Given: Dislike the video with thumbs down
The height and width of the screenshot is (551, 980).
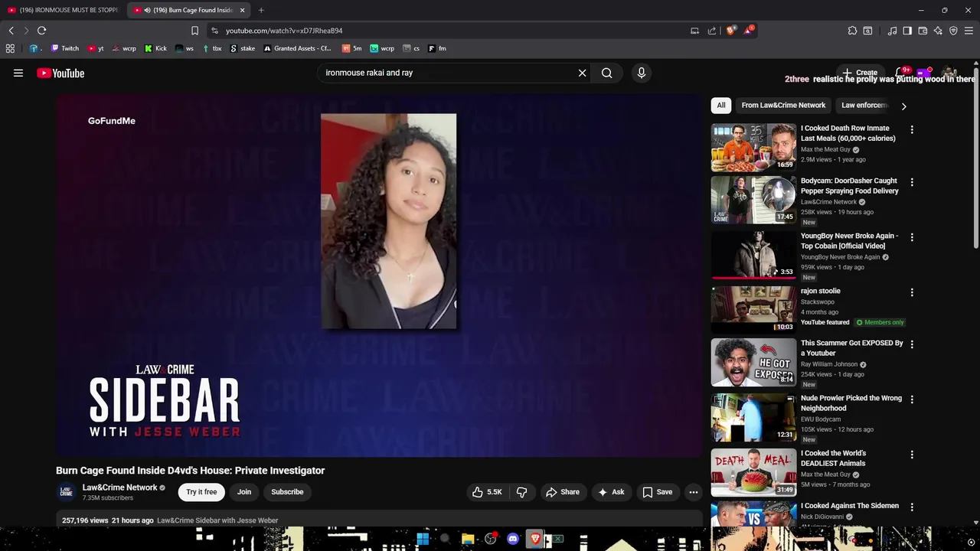Looking at the screenshot, I should pos(521,492).
